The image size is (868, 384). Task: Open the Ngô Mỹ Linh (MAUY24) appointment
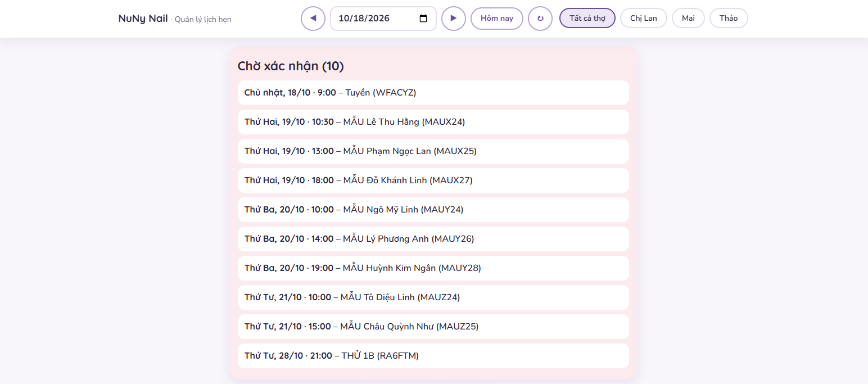coord(433,210)
